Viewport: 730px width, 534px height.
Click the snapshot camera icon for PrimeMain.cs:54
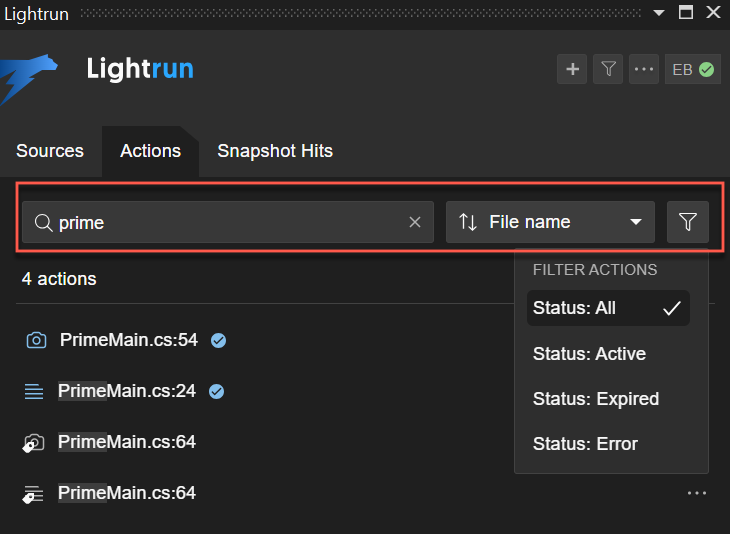click(x=36, y=340)
